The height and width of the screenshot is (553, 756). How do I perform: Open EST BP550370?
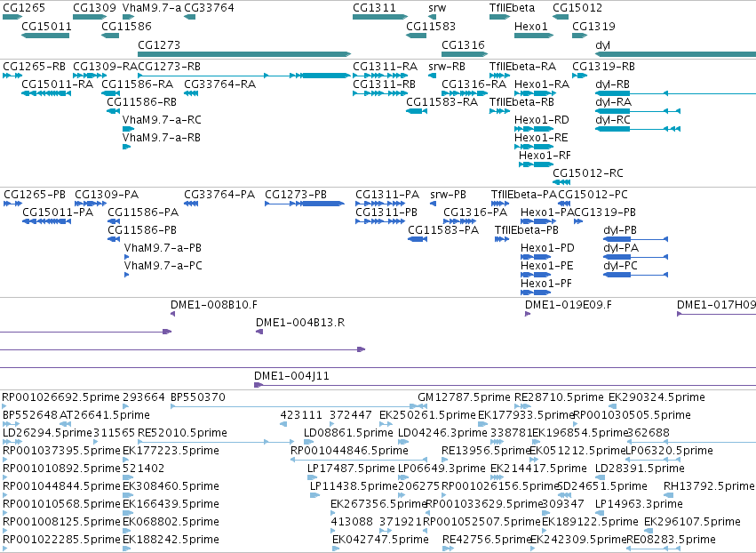click(x=198, y=397)
